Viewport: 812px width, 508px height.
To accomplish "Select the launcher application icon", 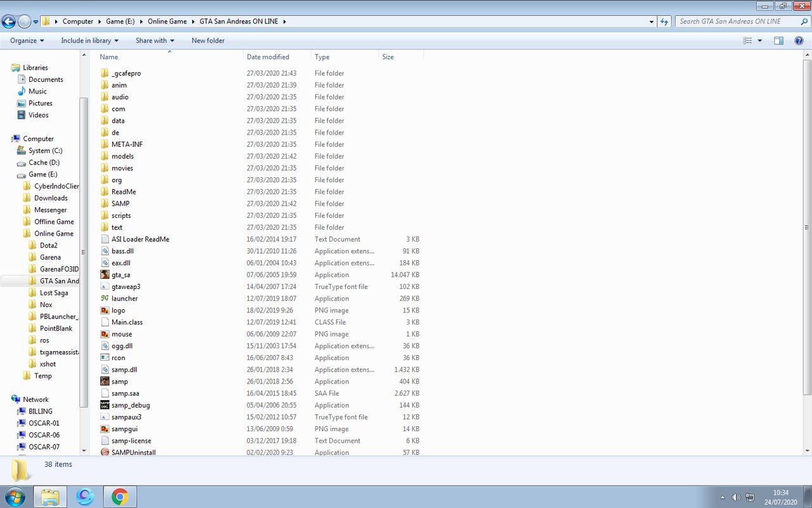I will tap(105, 298).
